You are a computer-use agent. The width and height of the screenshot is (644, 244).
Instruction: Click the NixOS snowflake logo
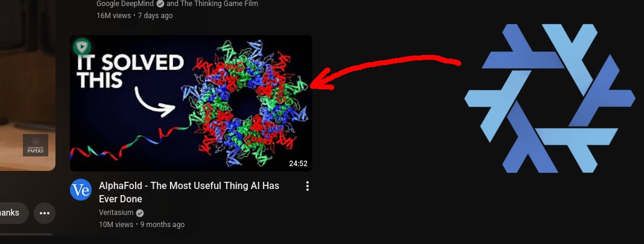[549, 98]
